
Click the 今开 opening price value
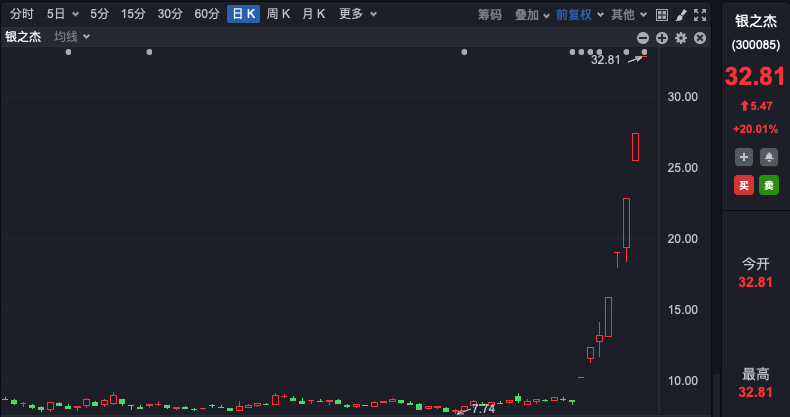point(755,282)
